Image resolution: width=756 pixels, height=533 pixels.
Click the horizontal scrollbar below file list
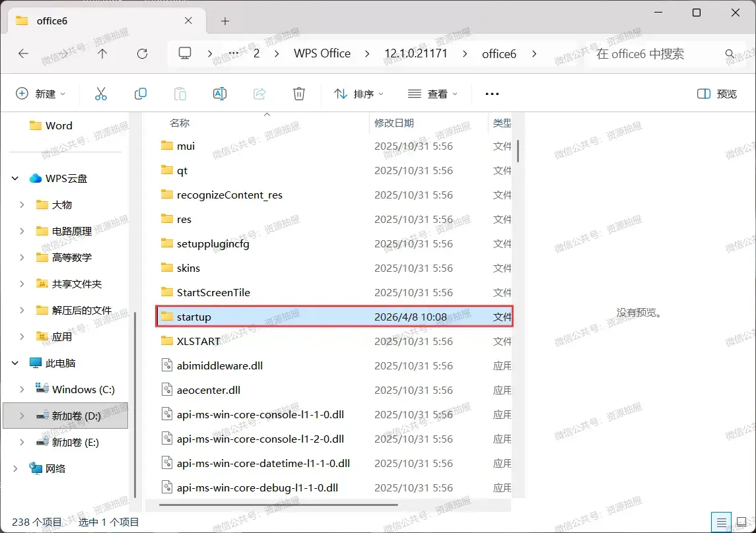click(278, 505)
